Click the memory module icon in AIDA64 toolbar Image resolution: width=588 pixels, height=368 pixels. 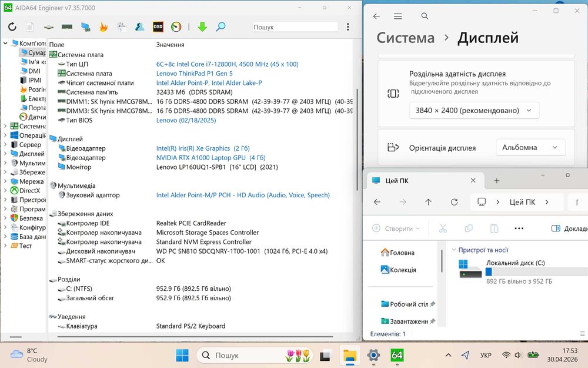(67, 26)
